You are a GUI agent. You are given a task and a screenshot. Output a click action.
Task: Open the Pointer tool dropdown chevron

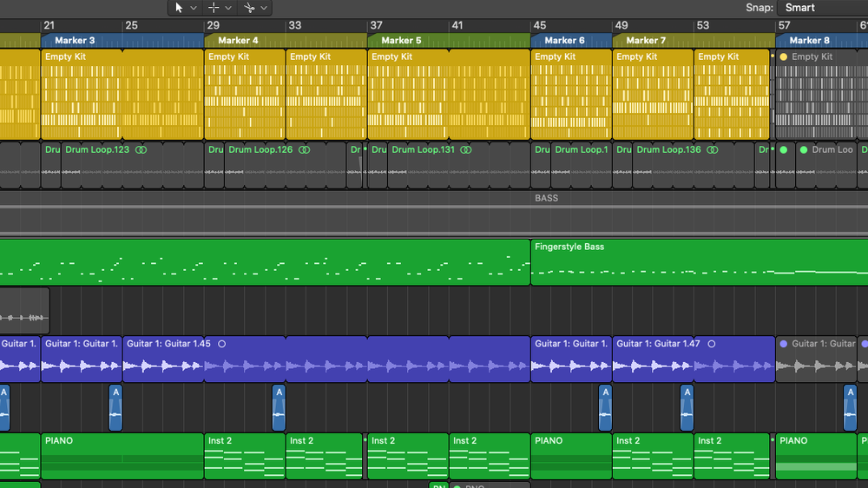194,8
